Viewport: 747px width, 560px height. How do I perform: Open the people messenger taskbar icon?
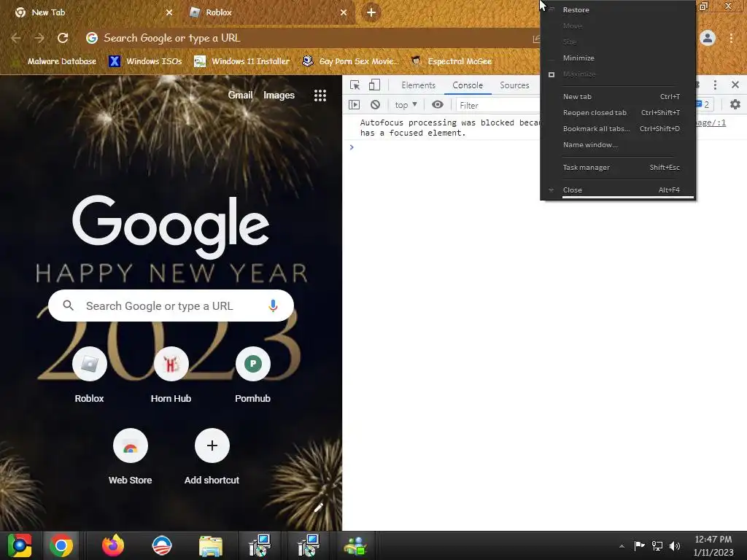[x=355, y=546]
